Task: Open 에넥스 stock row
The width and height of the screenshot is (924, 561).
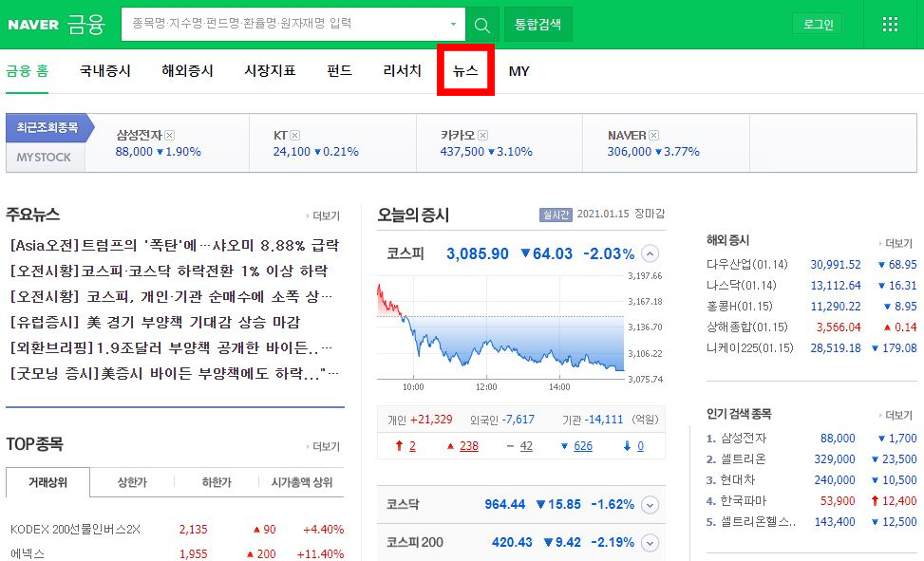Action: pyautogui.click(x=28, y=554)
